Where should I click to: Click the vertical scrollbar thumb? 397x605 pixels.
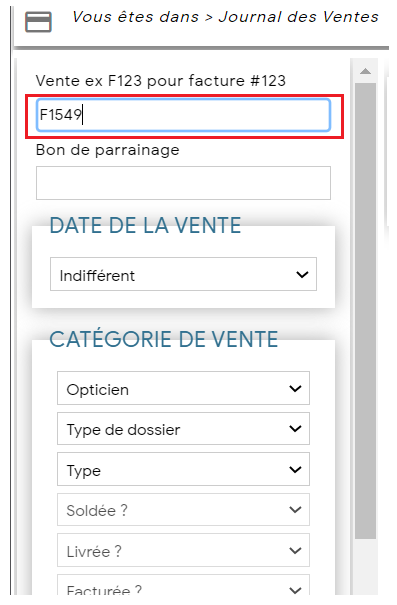coord(365,311)
